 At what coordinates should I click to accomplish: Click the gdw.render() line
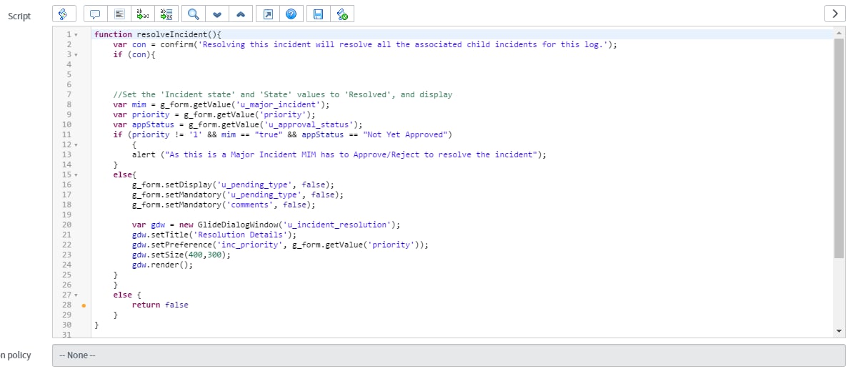(163, 265)
